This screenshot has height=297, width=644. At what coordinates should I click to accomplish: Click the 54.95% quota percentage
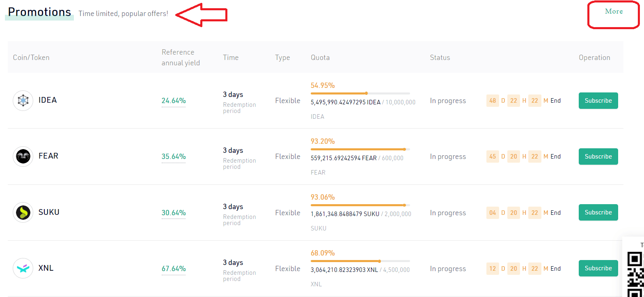pyautogui.click(x=323, y=85)
